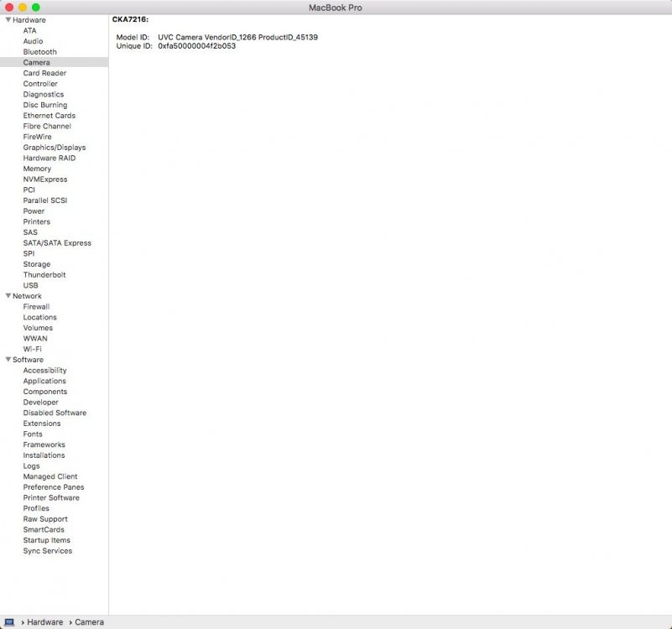Show Volumes information

(38, 328)
